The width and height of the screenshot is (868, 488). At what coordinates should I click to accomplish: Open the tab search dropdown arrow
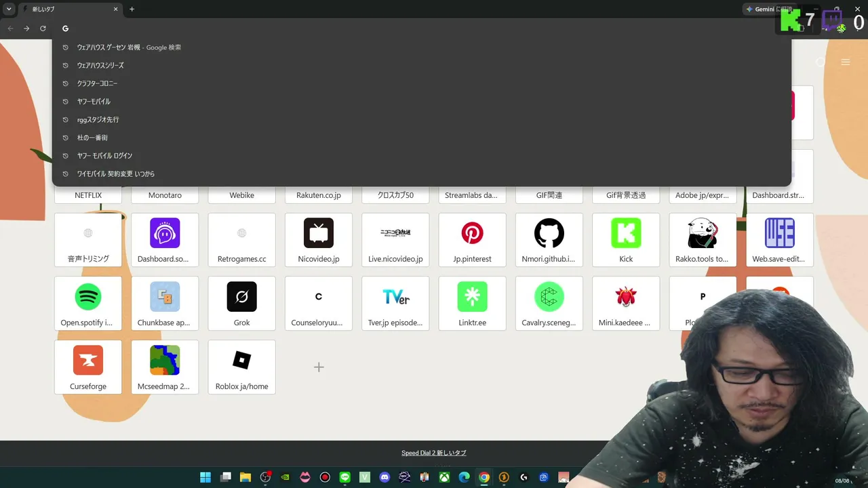coord(9,9)
